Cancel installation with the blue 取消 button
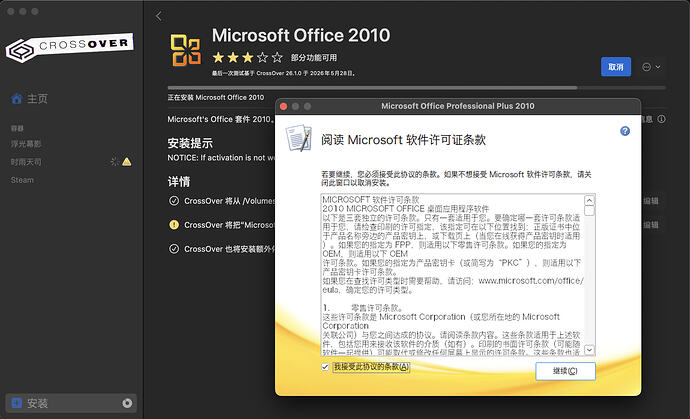690x419 pixels. pos(616,67)
